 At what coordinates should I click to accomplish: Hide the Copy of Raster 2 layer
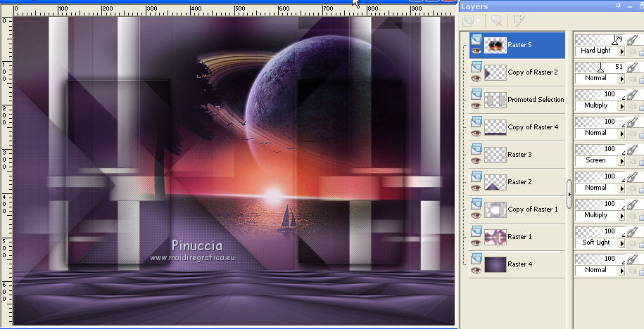coord(476,78)
